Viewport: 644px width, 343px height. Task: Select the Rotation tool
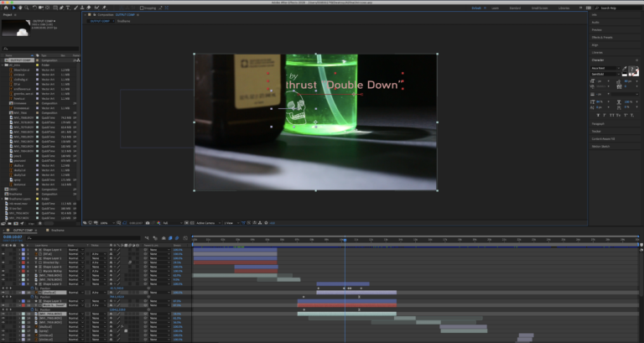34,8
